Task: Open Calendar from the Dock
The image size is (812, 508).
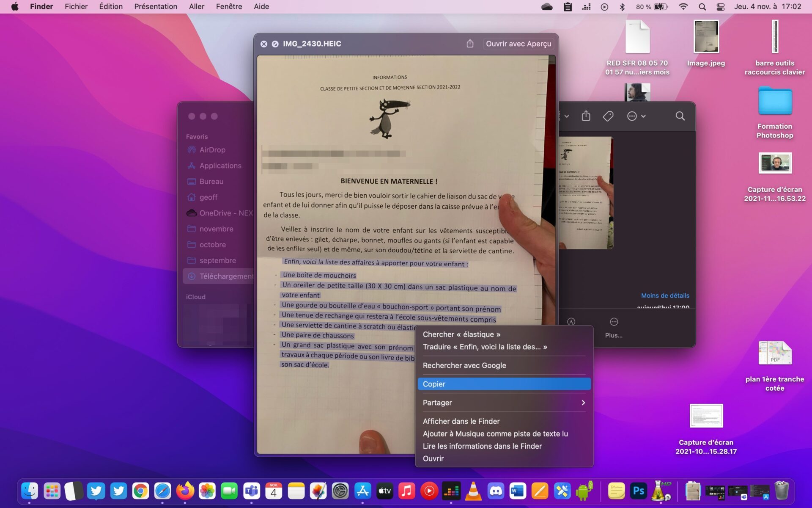Action: pos(274,491)
